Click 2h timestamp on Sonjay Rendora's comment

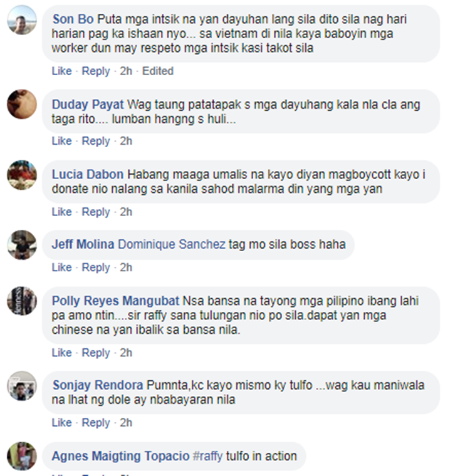click(126, 423)
